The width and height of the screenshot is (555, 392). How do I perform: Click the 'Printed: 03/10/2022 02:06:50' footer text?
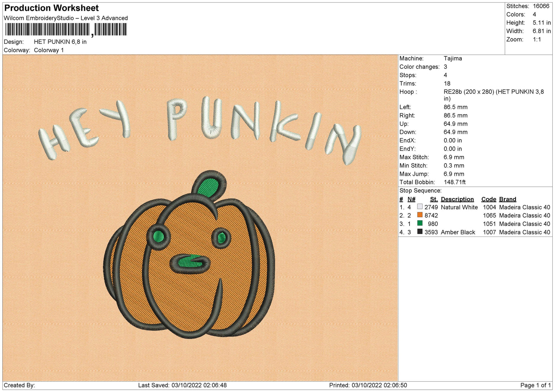tap(368, 385)
